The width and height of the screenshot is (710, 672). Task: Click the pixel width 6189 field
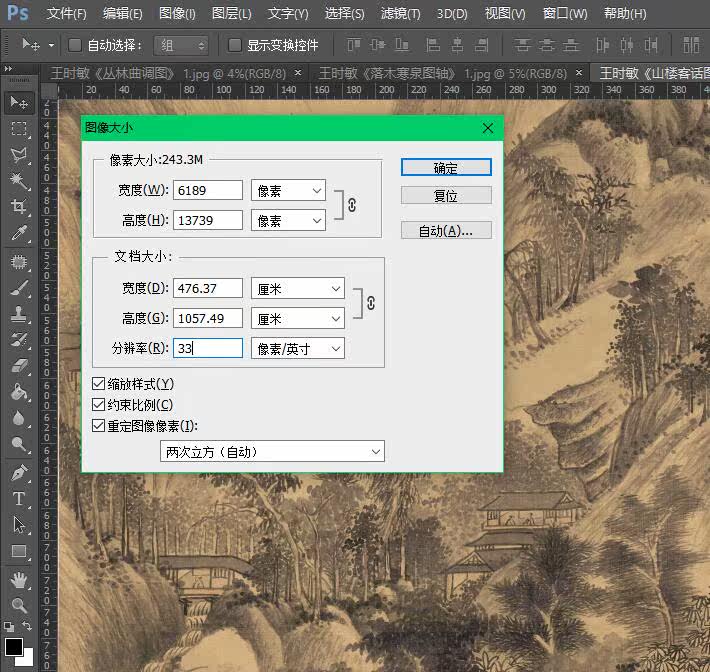pyautogui.click(x=208, y=190)
